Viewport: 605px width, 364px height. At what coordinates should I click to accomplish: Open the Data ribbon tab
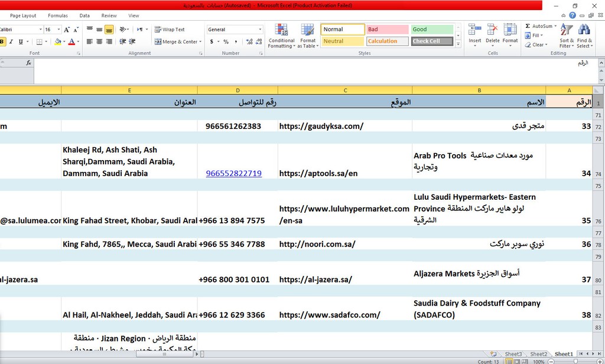(84, 16)
